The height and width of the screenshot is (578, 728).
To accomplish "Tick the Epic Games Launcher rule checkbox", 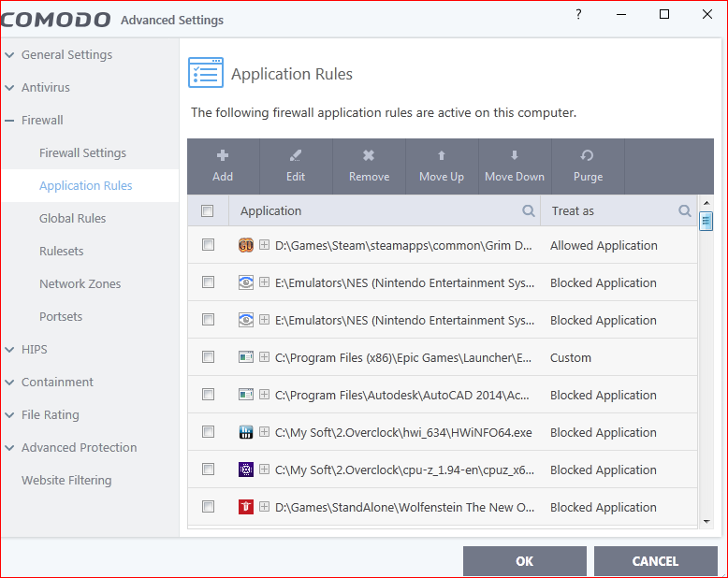I will click(208, 357).
